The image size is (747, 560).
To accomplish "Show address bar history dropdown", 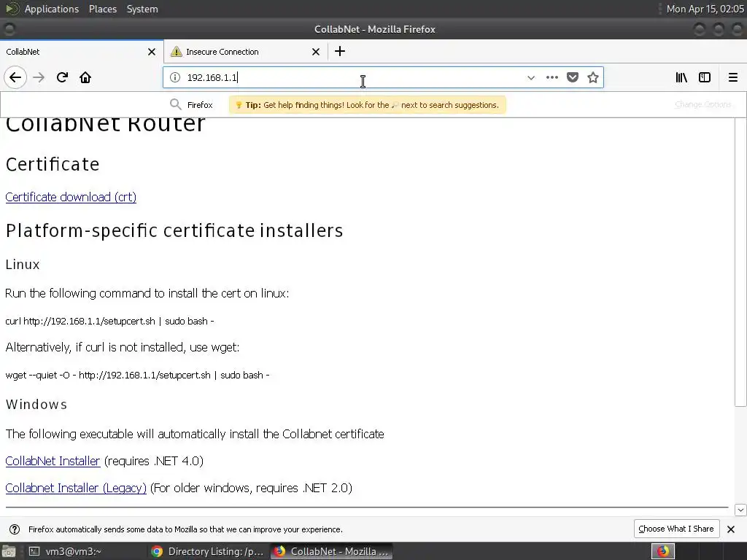I will tap(531, 77).
